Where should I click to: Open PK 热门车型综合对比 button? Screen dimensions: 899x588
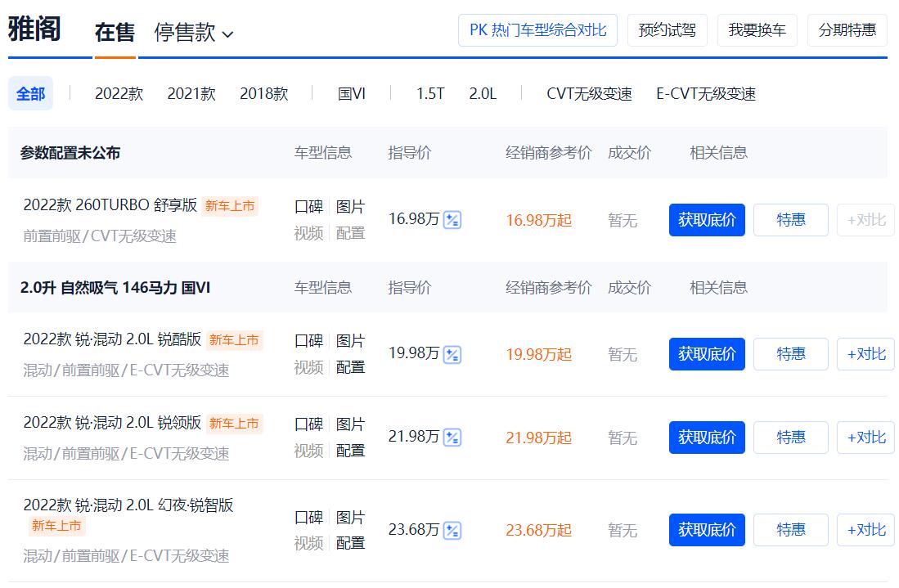(x=537, y=30)
